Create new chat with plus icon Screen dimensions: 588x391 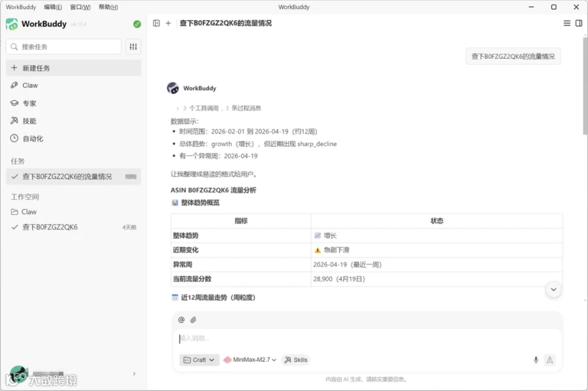169,23
